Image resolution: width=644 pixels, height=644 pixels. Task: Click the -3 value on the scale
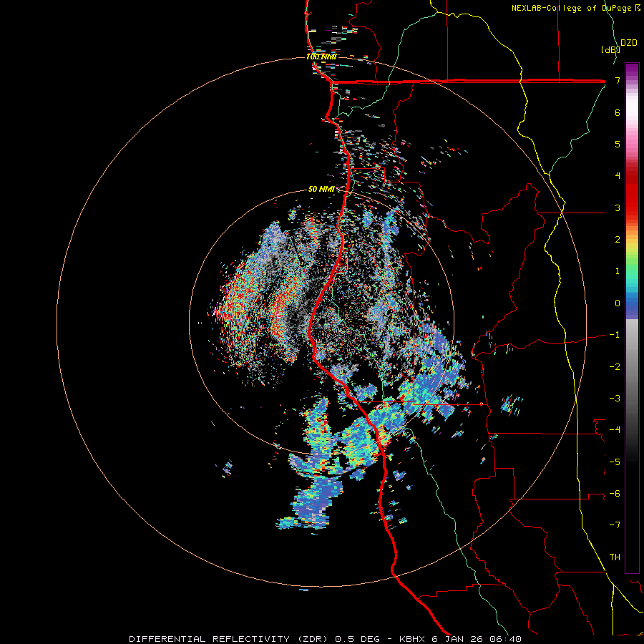[615, 399]
